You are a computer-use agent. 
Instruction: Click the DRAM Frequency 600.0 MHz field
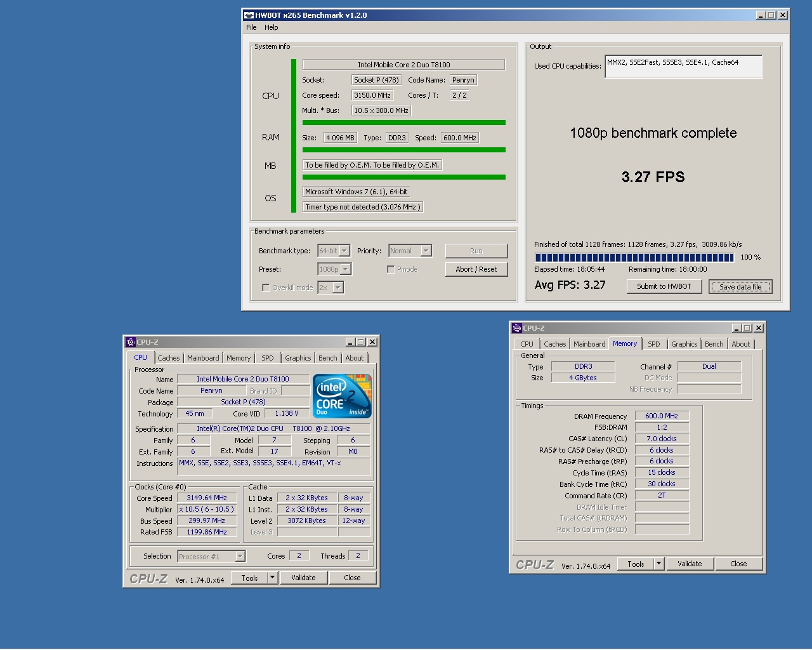[662, 416]
